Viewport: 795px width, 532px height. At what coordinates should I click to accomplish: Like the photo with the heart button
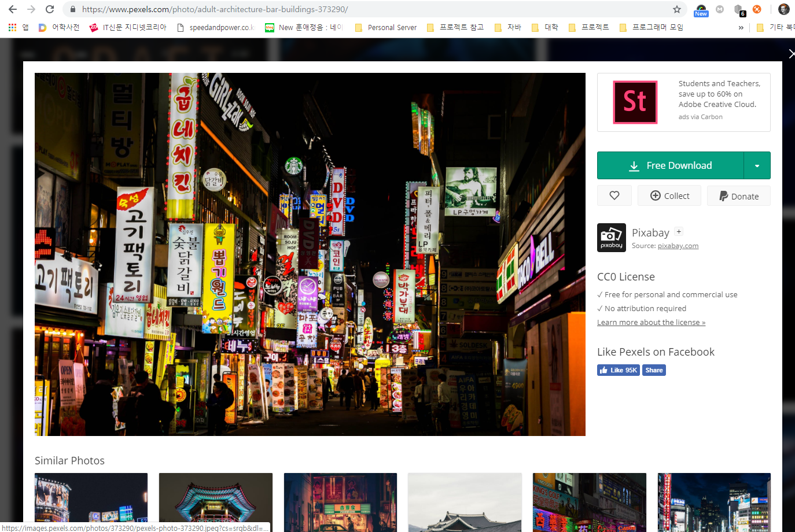(614, 195)
